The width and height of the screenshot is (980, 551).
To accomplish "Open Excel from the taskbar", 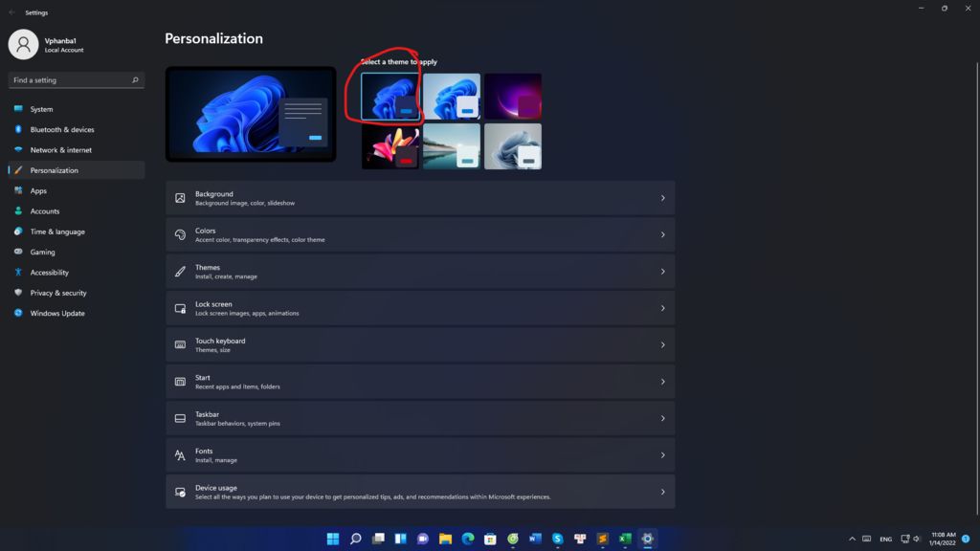I will click(625, 539).
